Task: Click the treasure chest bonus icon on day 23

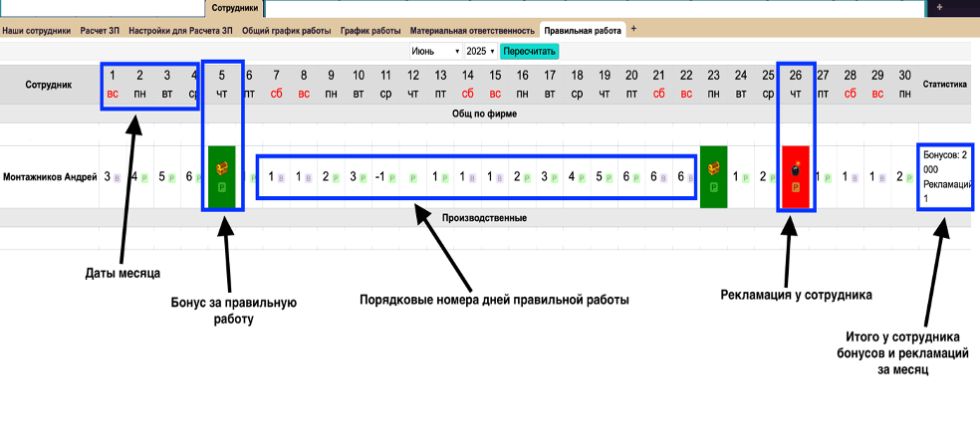Action: coord(713,168)
